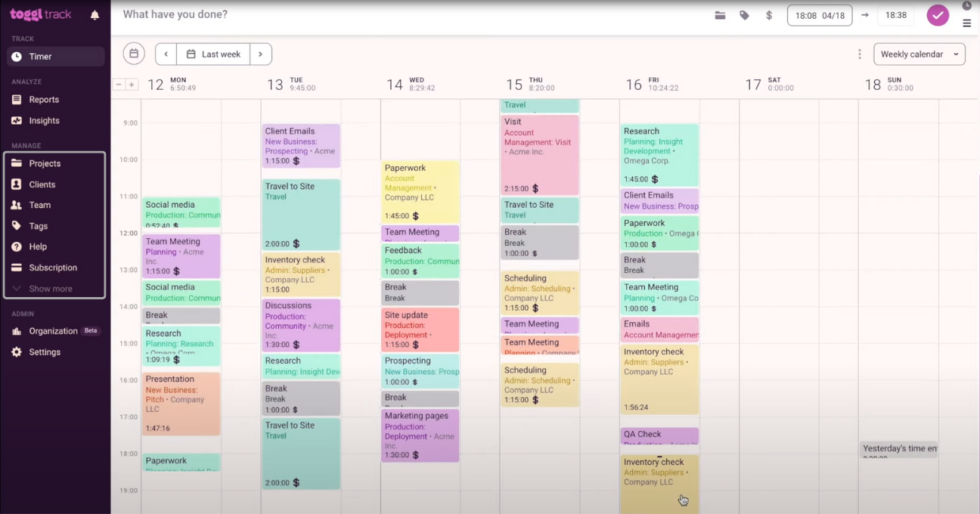
Task: Edit end time 18:38
Action: 896,15
